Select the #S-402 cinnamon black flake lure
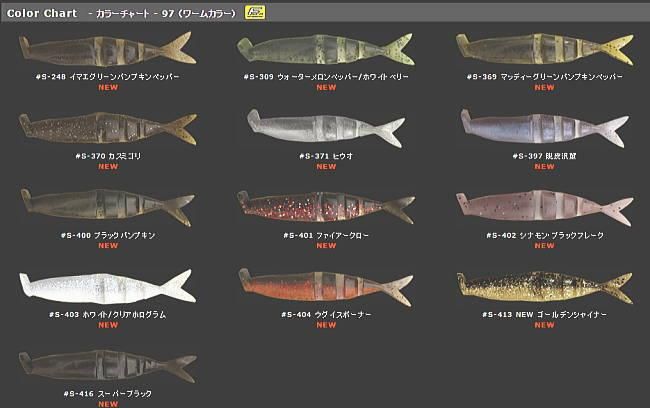Viewport: 650px width, 408px height. pos(545,207)
